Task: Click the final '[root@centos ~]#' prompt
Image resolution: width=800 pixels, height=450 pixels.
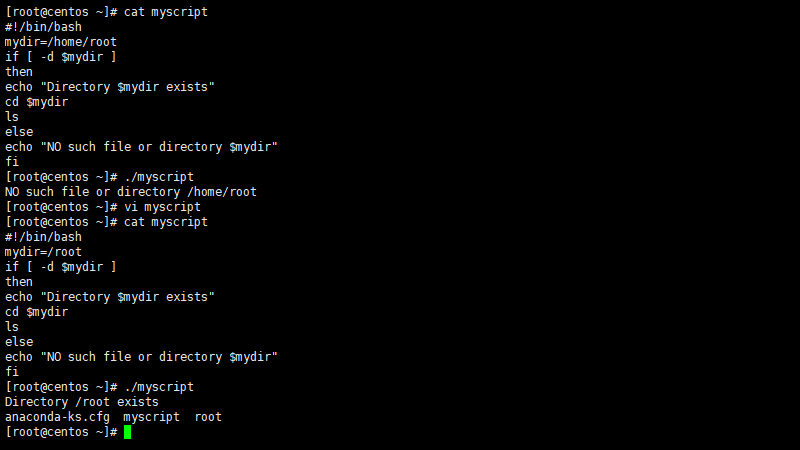Action: (61, 432)
